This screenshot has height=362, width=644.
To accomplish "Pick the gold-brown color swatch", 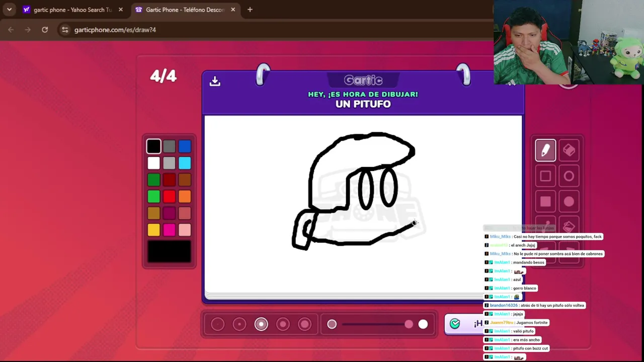I will pyautogui.click(x=154, y=213).
